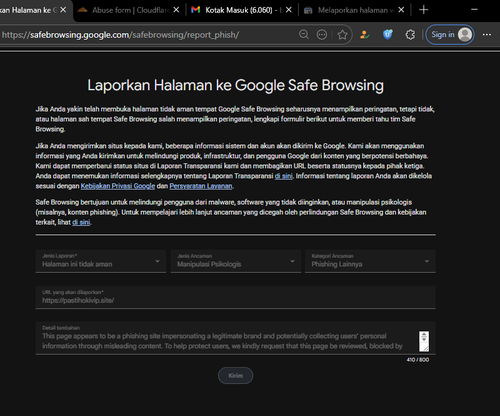Click the orange profile sync icon
This screenshot has width=500, height=416.
pos(364,34)
